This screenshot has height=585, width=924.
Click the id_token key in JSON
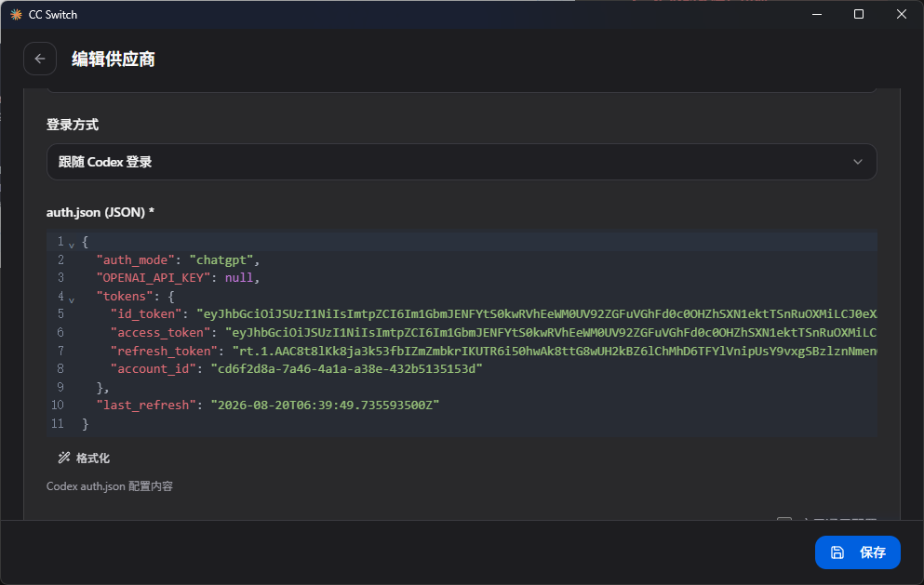(x=146, y=314)
